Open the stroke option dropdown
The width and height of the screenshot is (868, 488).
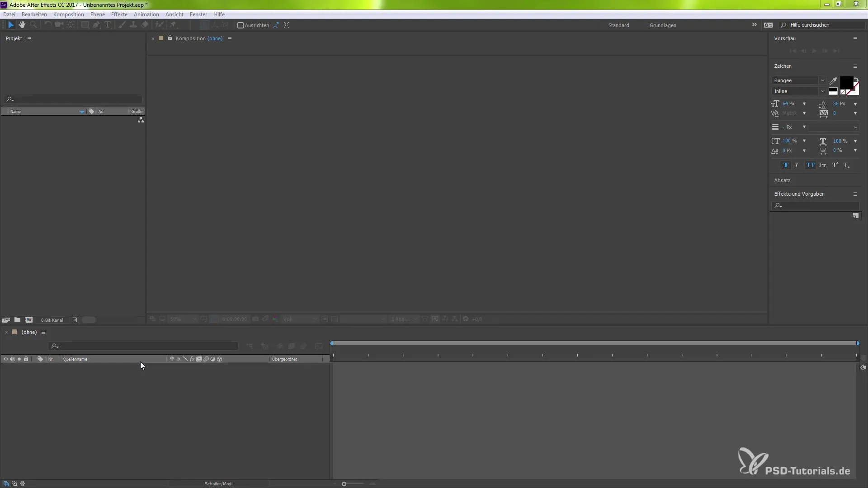(x=834, y=127)
